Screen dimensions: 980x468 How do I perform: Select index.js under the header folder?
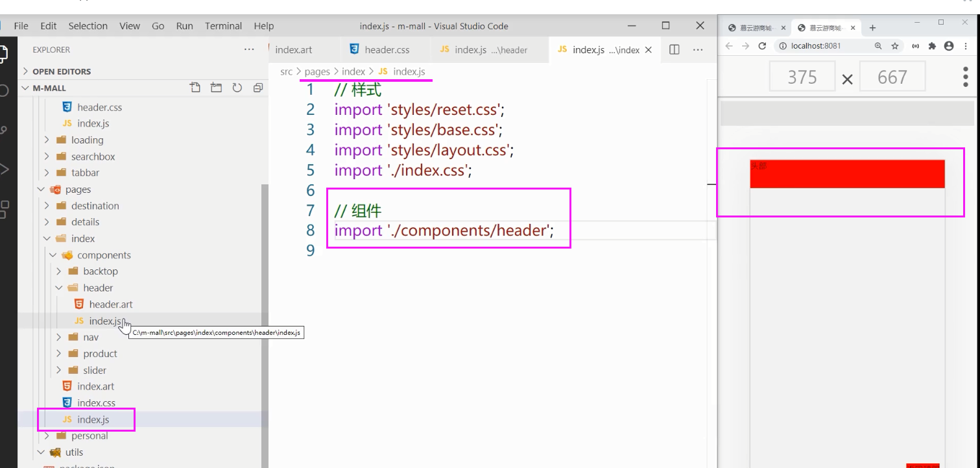pyautogui.click(x=104, y=321)
